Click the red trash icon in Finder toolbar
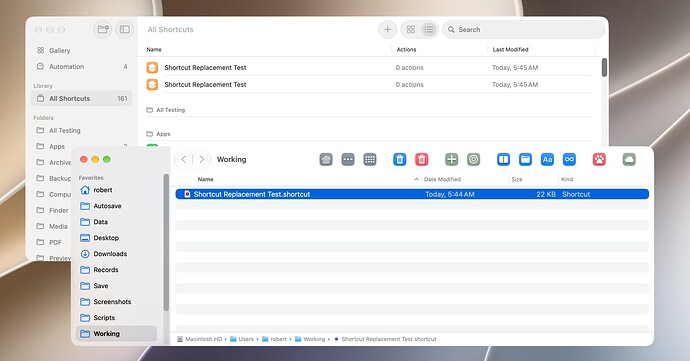690x361 pixels. (422, 159)
